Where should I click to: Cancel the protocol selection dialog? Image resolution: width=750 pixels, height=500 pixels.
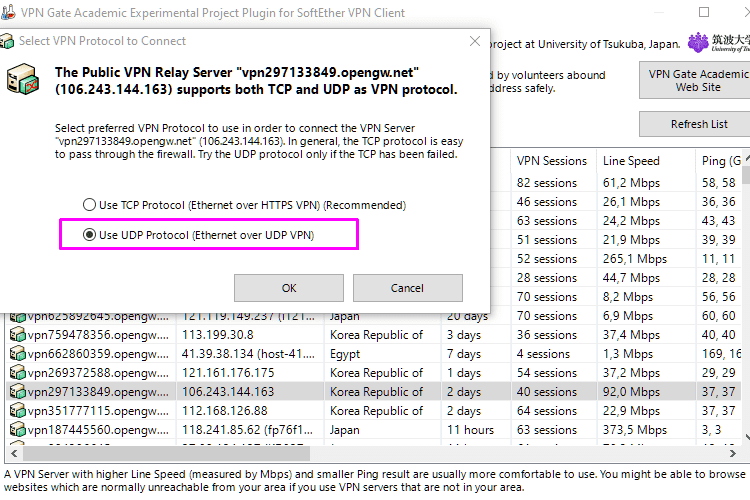click(x=408, y=288)
